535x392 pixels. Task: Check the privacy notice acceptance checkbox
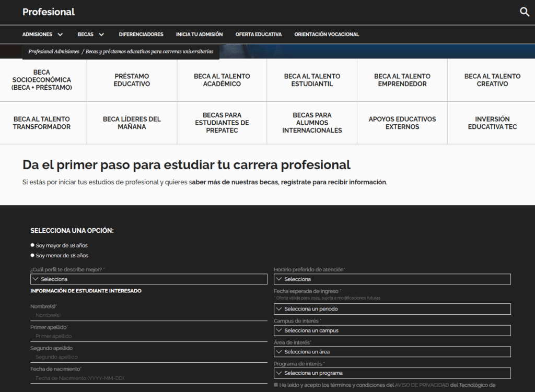pos(276,385)
